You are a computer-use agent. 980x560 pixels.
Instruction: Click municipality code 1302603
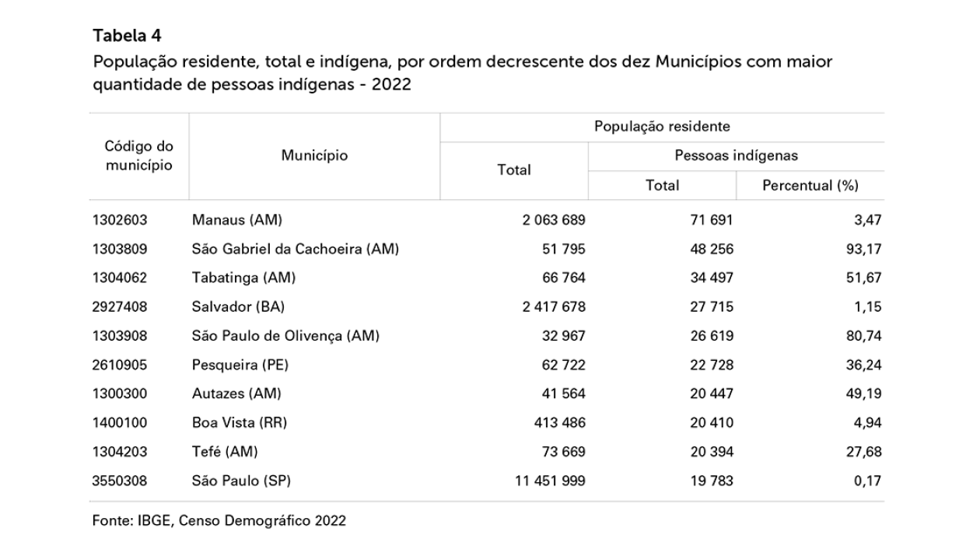point(120,221)
